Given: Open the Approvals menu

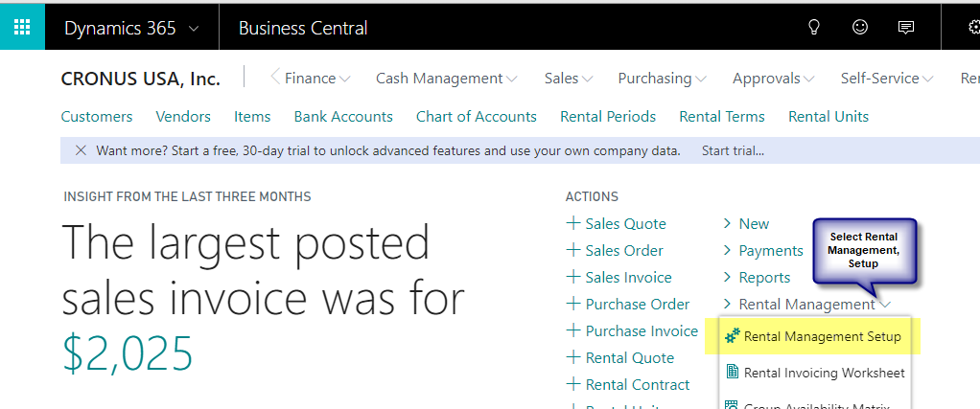Looking at the screenshot, I should pyautogui.click(x=773, y=79).
